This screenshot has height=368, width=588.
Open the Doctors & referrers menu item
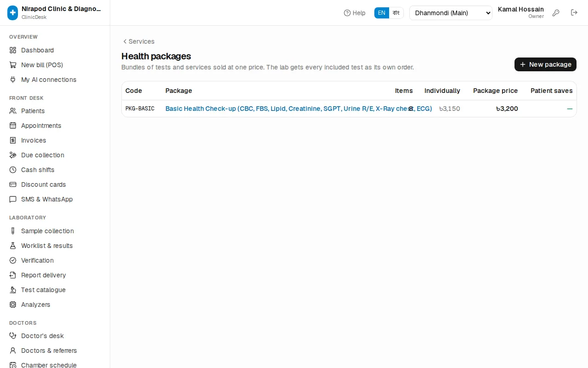49,351
